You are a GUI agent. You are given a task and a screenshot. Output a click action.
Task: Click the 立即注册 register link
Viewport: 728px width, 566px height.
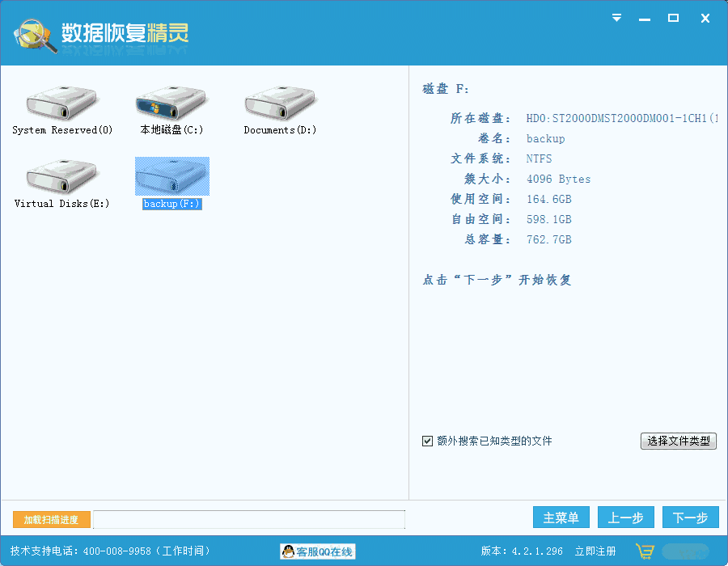click(595, 551)
